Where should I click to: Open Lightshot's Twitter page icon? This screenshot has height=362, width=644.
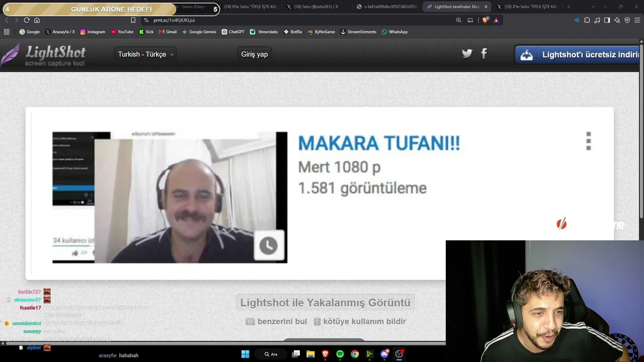pos(467,54)
